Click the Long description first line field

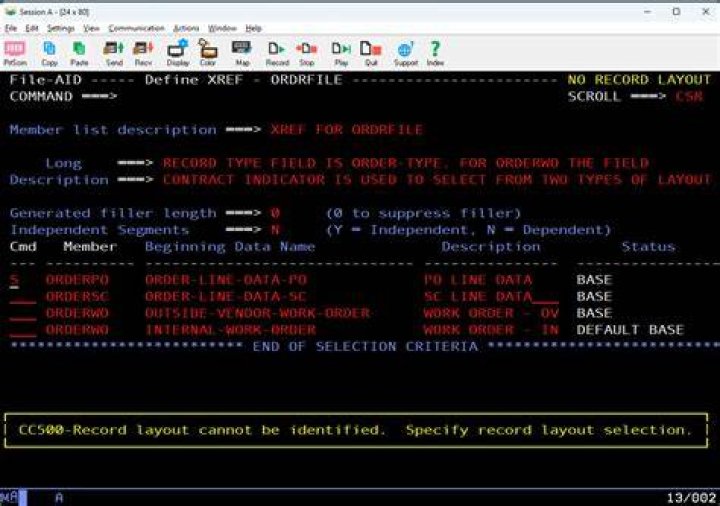point(405,163)
